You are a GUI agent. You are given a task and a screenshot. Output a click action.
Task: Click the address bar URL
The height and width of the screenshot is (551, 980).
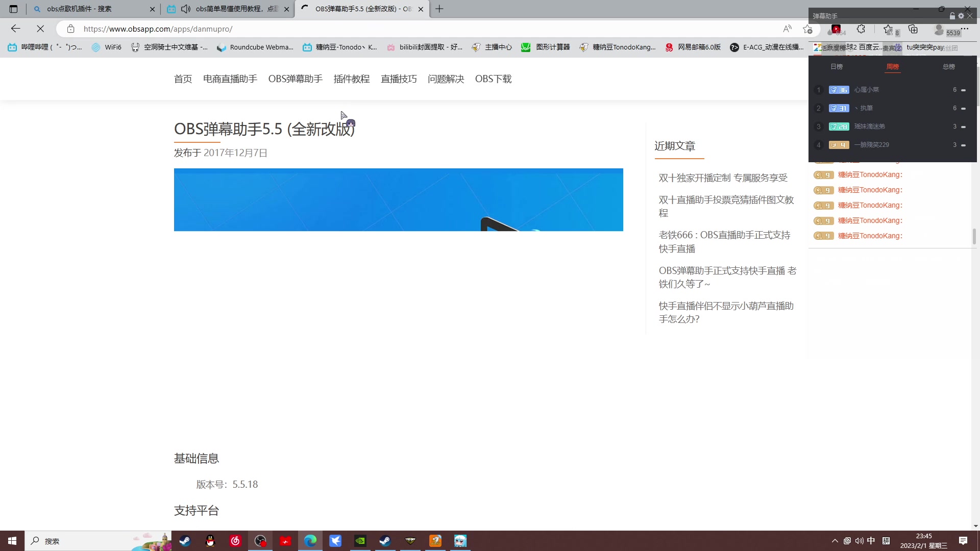pyautogui.click(x=158, y=29)
